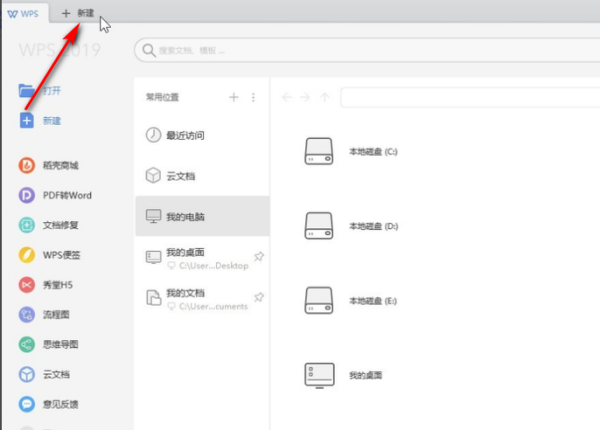The width and height of the screenshot is (600, 430).
Task: Click the 我的桌面 label in file pane
Action: point(365,375)
